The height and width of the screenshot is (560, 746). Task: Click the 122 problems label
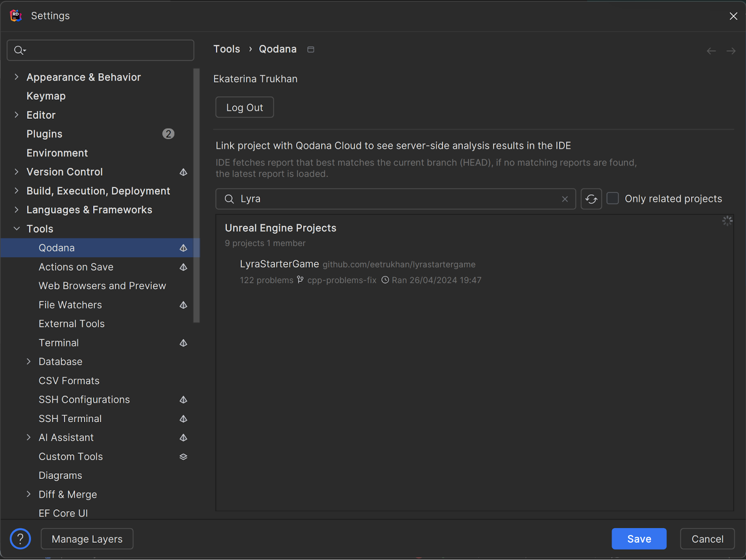pos(267,280)
